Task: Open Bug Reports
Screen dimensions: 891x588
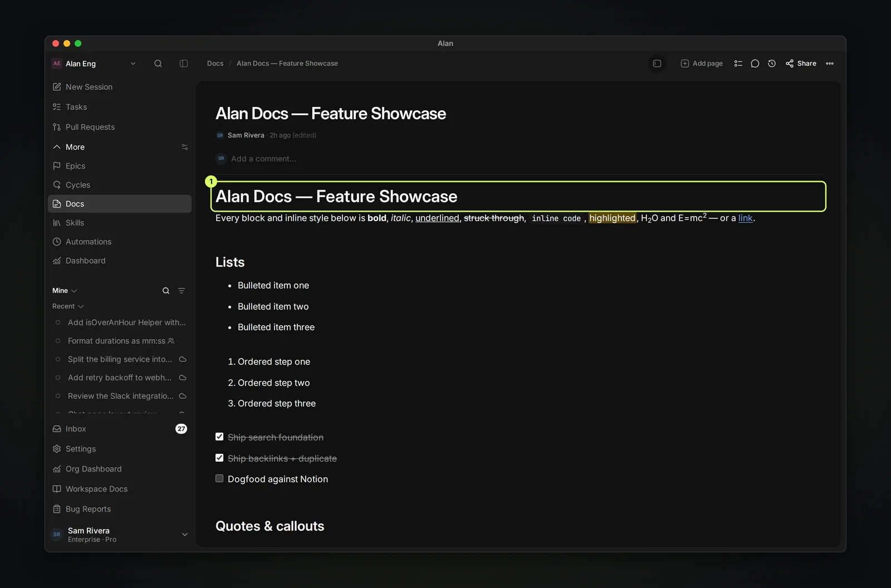Action: pyautogui.click(x=120, y=509)
